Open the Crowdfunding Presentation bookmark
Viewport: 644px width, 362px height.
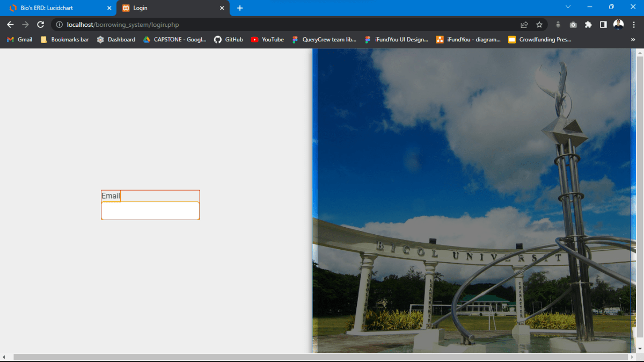540,39
